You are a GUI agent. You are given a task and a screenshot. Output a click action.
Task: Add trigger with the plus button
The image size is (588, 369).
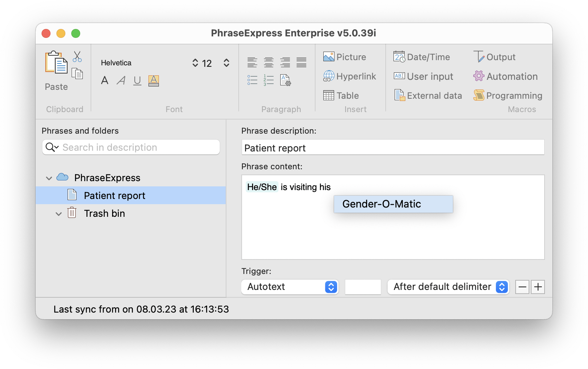pyautogui.click(x=538, y=287)
